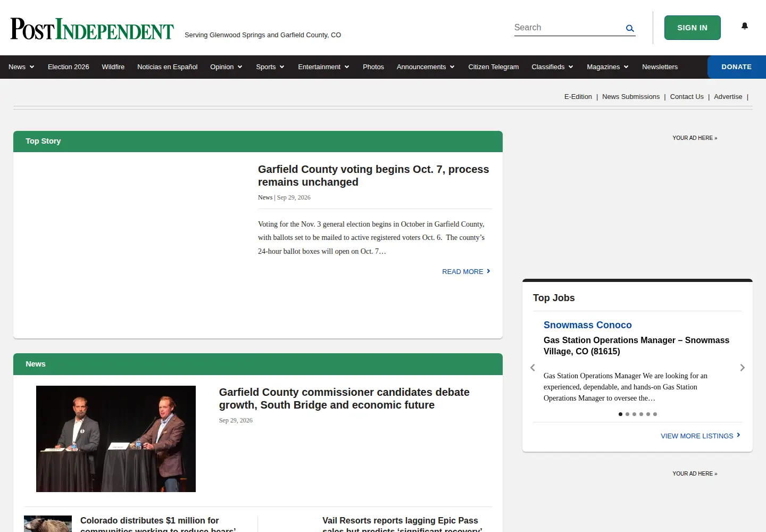The image size is (766, 532).
Task: Open commissioner candidates debate headline
Action: point(344,398)
